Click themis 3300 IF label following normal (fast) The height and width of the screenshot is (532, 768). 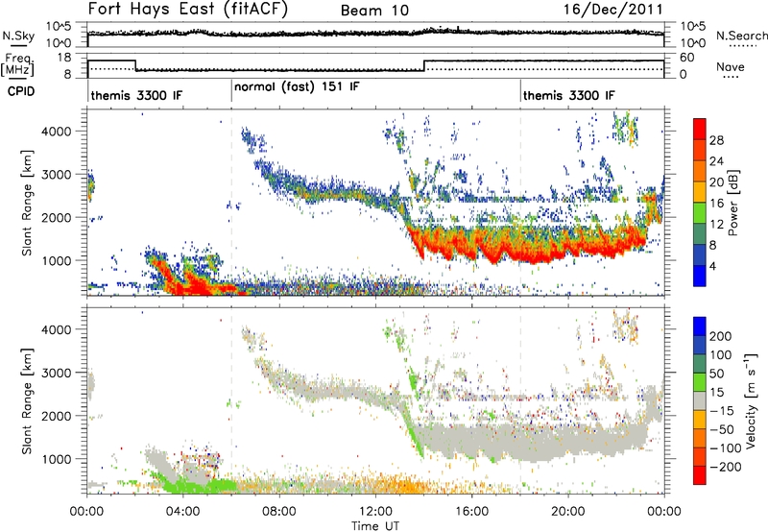click(568, 95)
